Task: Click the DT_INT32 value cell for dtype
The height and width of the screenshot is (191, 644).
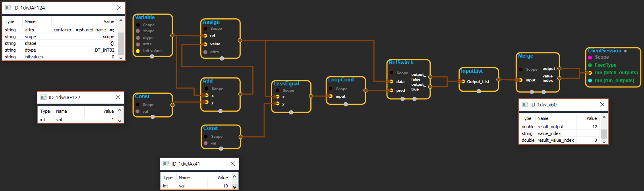Action: click(104, 50)
